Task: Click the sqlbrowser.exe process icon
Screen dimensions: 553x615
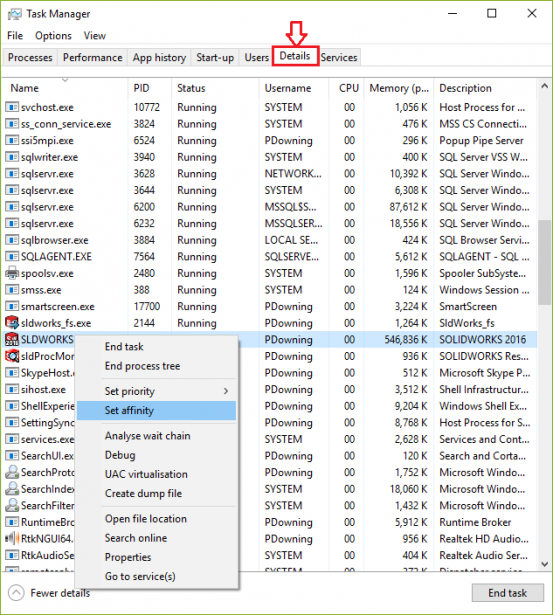Action: point(12,240)
